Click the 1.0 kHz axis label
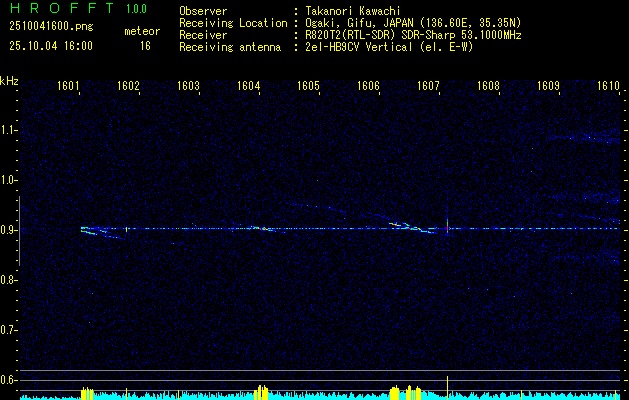629x400 pixels. click(8, 180)
